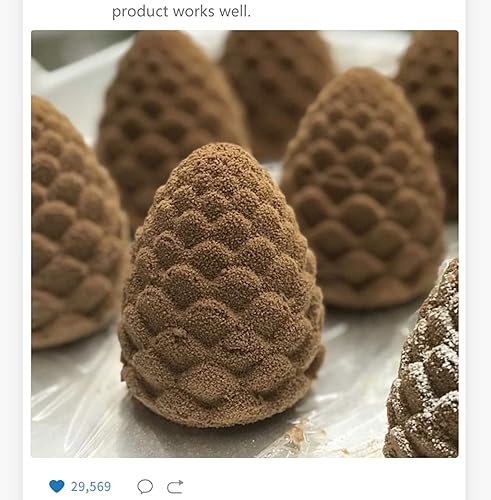
Task: Share the post using the curved arrow icon
Action: 175,487
